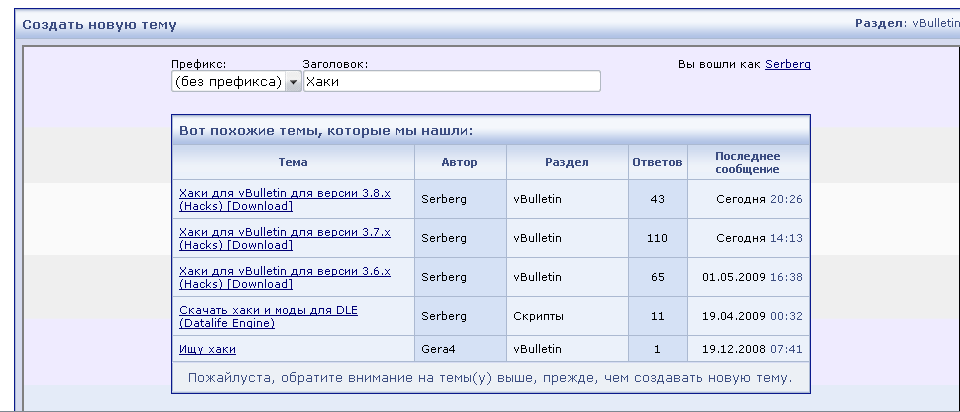Open the Ищу хаки thread link
The height and width of the screenshot is (412, 960).
207,349
